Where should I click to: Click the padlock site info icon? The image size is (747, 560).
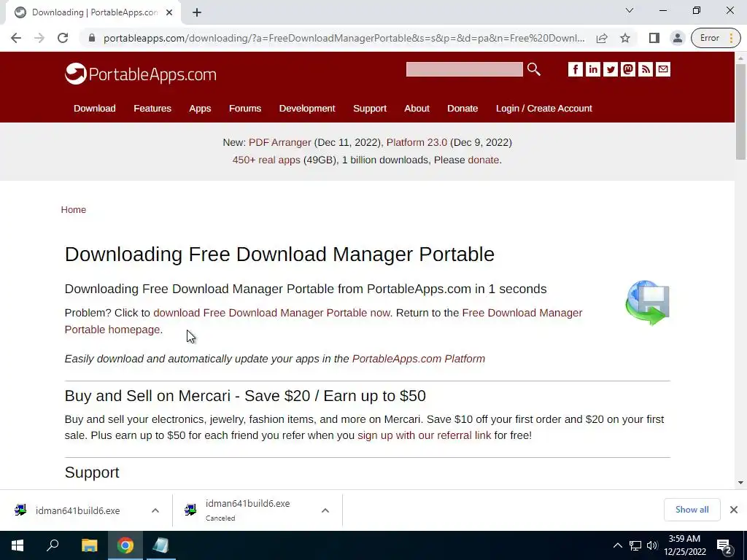coord(92,38)
